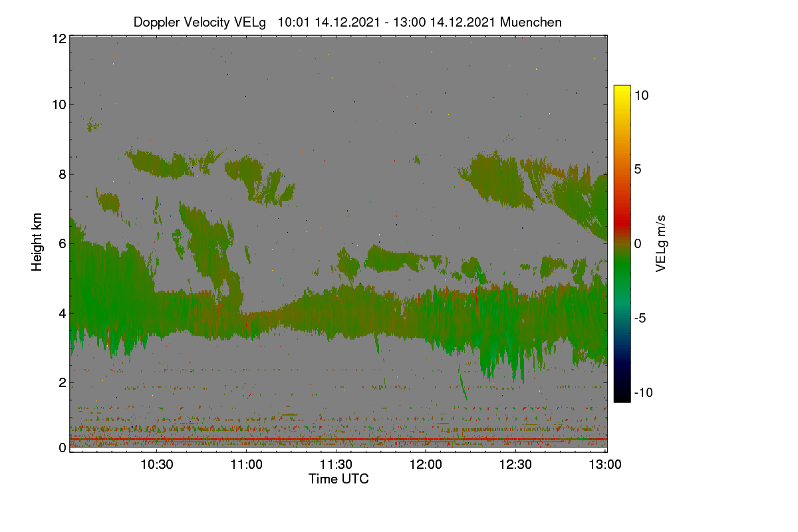Click the Doppler Velocity VELg plot title
The height and width of the screenshot is (532, 798).
(347, 22)
